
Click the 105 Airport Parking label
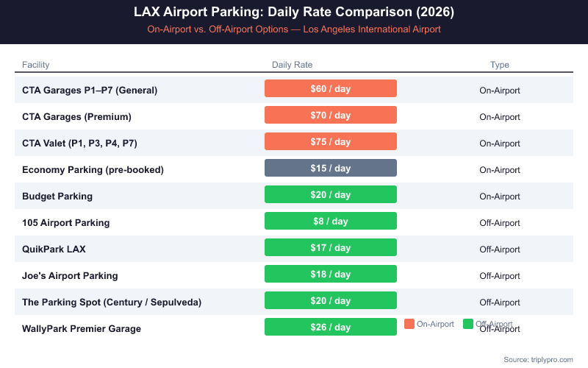coord(65,222)
